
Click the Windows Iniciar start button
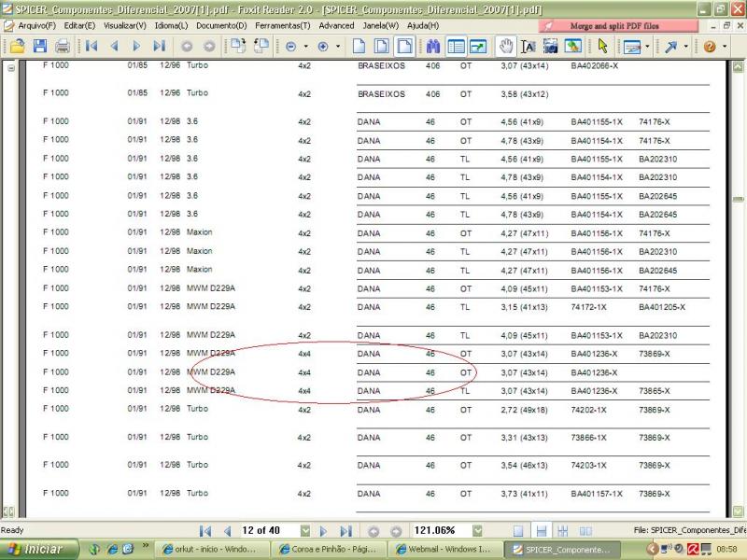click(38, 549)
